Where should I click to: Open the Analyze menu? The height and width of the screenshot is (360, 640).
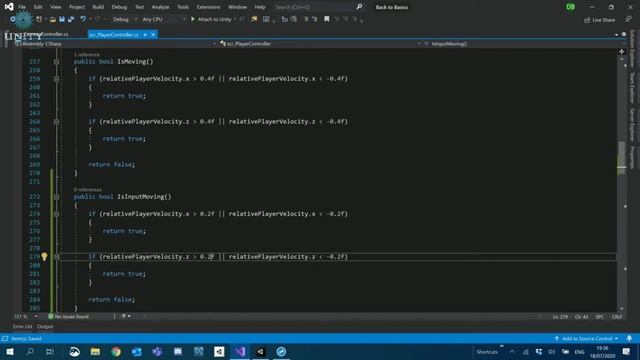click(160, 7)
